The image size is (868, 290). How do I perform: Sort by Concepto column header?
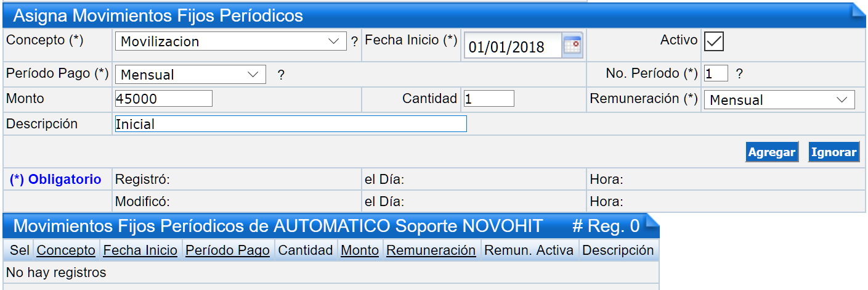66,250
